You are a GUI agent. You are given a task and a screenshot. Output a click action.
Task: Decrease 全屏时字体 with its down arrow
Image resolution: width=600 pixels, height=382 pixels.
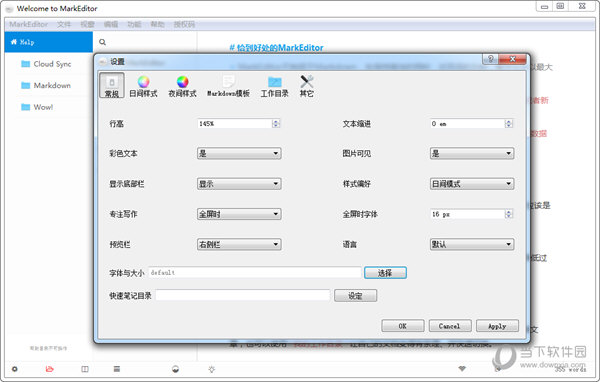click(x=509, y=216)
